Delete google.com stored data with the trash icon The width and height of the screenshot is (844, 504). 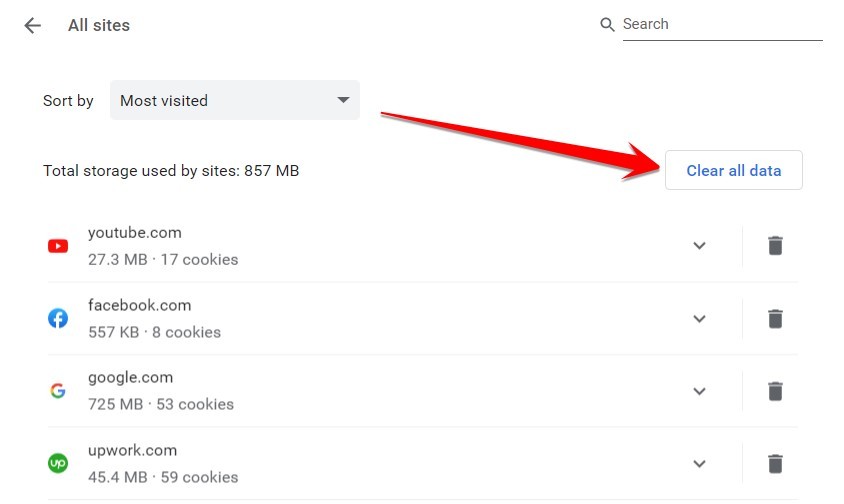[x=775, y=391]
